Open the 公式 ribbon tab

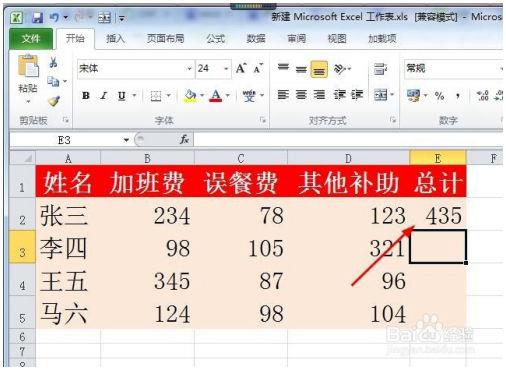point(215,39)
